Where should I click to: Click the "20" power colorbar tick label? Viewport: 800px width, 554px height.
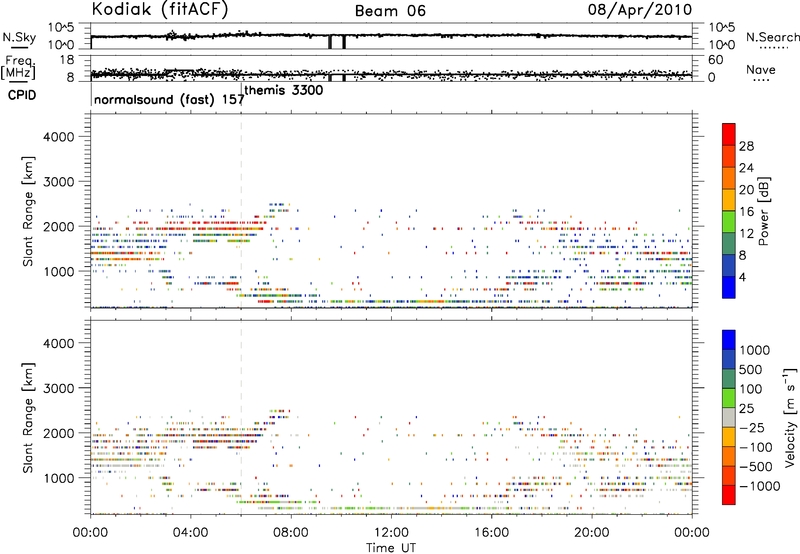[x=746, y=190]
